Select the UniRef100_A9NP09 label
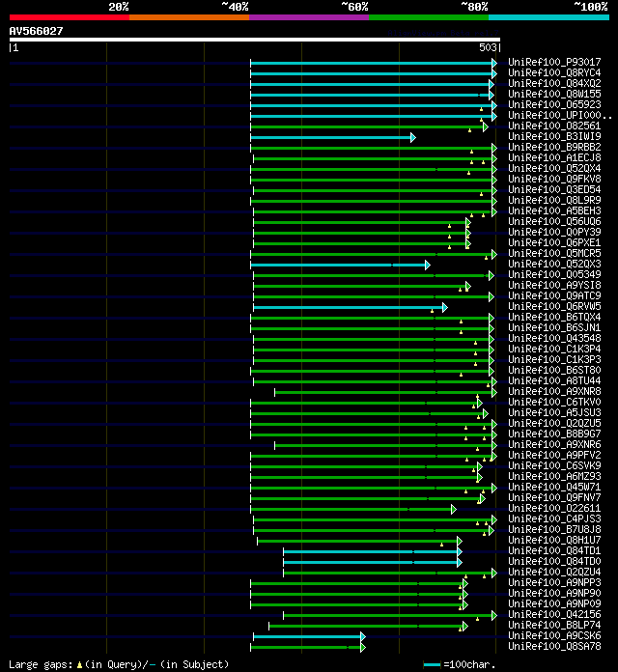618x672 pixels. [x=554, y=604]
